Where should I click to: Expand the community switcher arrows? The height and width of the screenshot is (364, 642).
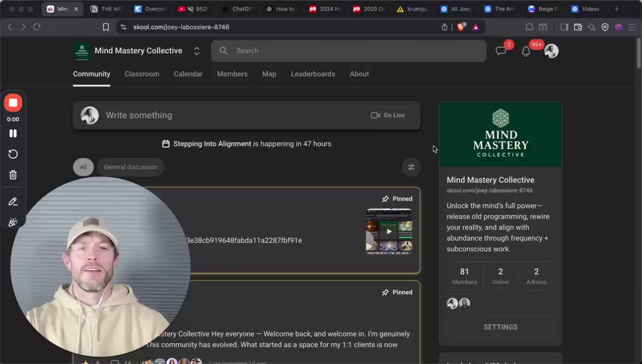[x=197, y=51]
